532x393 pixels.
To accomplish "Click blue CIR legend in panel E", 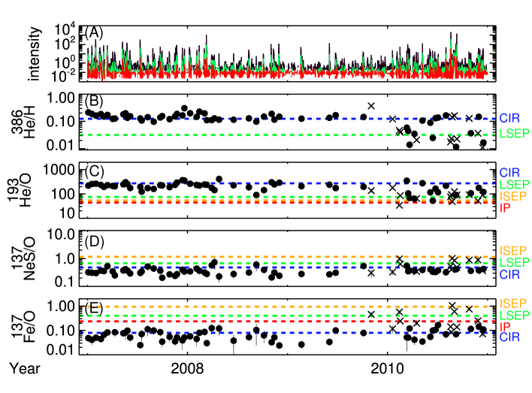I will [509, 337].
